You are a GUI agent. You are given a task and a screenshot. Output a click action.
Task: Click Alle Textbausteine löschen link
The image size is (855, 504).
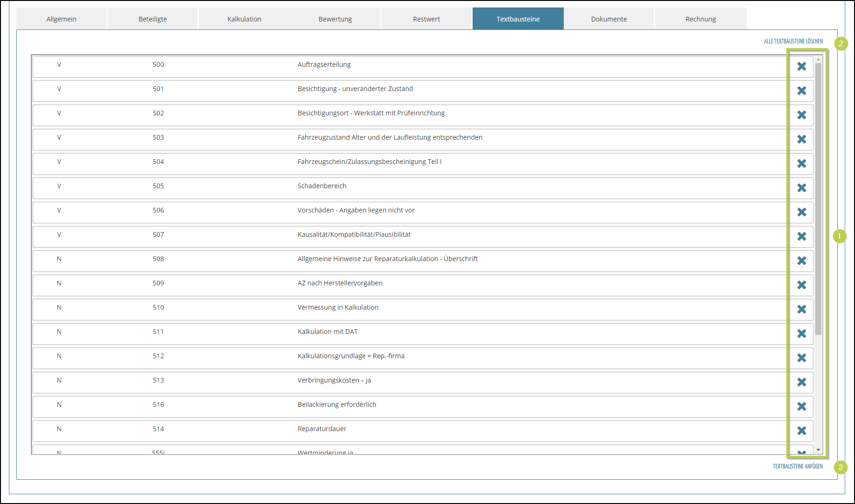pos(793,42)
